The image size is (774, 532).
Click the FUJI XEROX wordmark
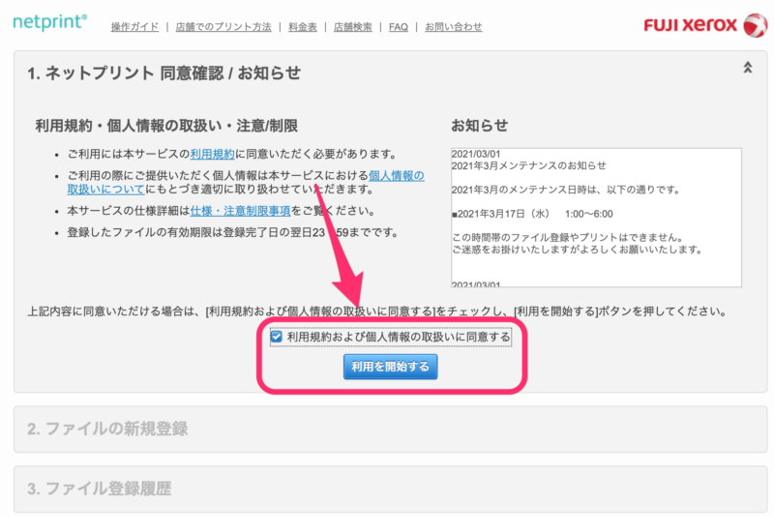(x=691, y=25)
